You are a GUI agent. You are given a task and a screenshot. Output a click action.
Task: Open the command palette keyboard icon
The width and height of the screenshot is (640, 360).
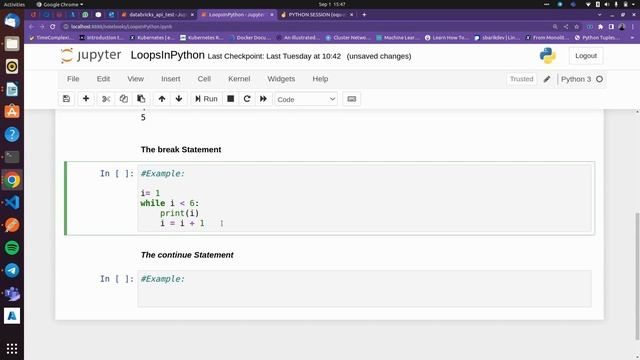click(351, 99)
